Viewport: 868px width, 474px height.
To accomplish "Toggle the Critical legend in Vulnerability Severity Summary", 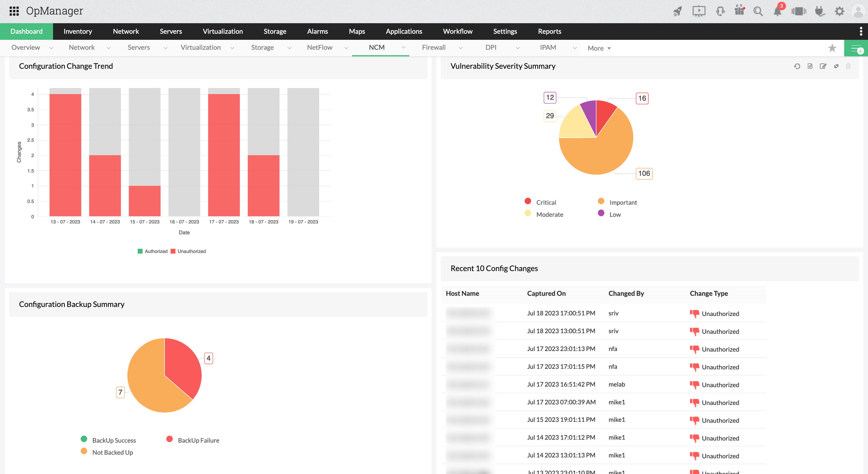I will point(540,202).
